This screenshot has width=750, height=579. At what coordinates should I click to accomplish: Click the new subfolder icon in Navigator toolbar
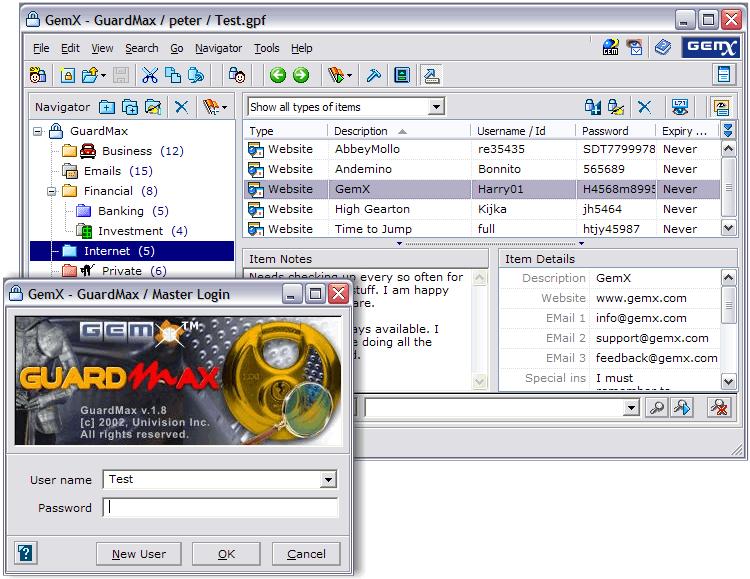(x=130, y=107)
